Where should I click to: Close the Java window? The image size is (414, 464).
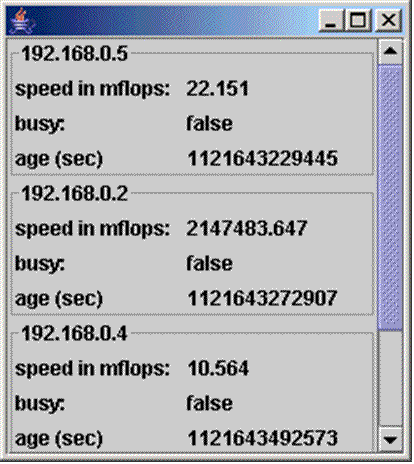tap(388, 21)
